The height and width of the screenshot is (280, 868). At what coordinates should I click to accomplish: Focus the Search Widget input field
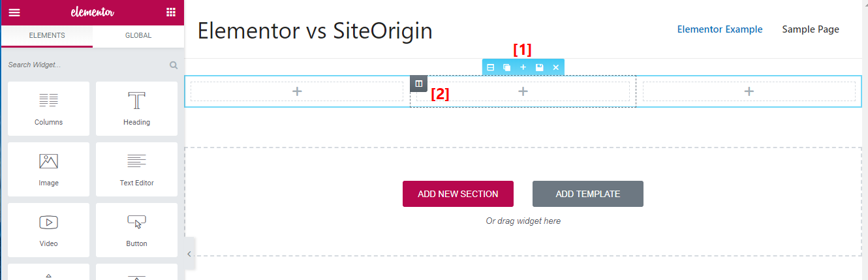point(85,65)
